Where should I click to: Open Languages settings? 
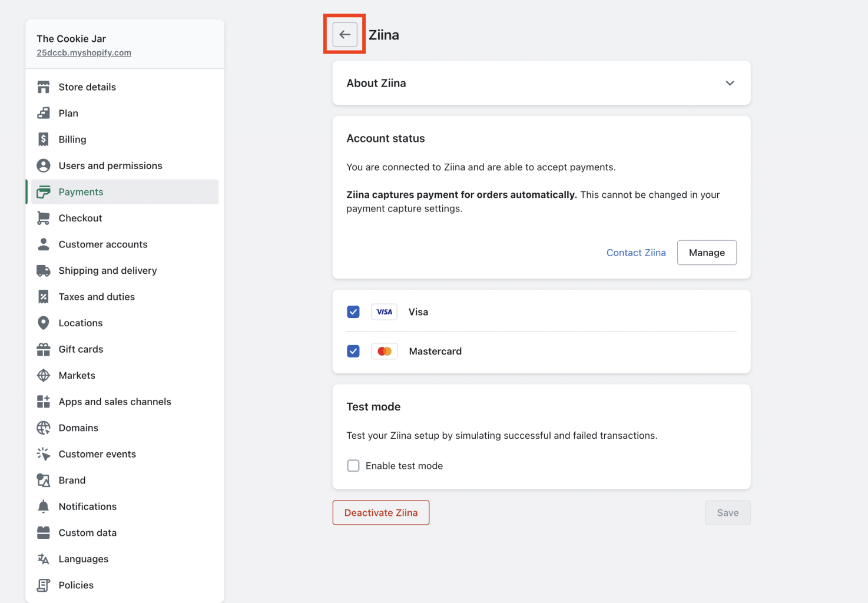click(x=125, y=559)
